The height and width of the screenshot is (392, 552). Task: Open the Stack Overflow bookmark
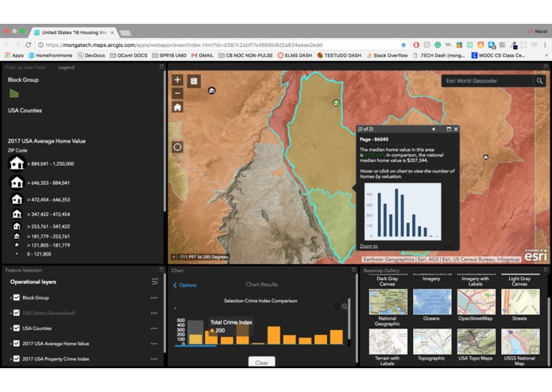[x=387, y=56]
